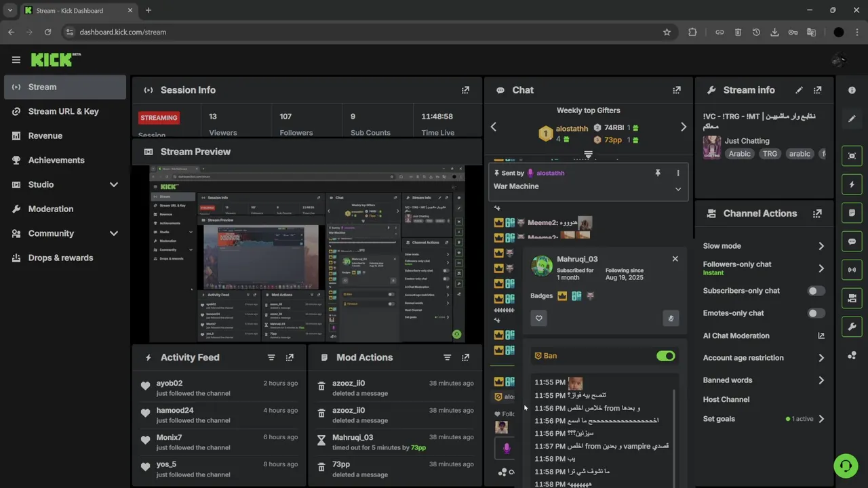This screenshot has width=868, height=488.
Task: Show previous weekly top gifters
Action: [494, 127]
